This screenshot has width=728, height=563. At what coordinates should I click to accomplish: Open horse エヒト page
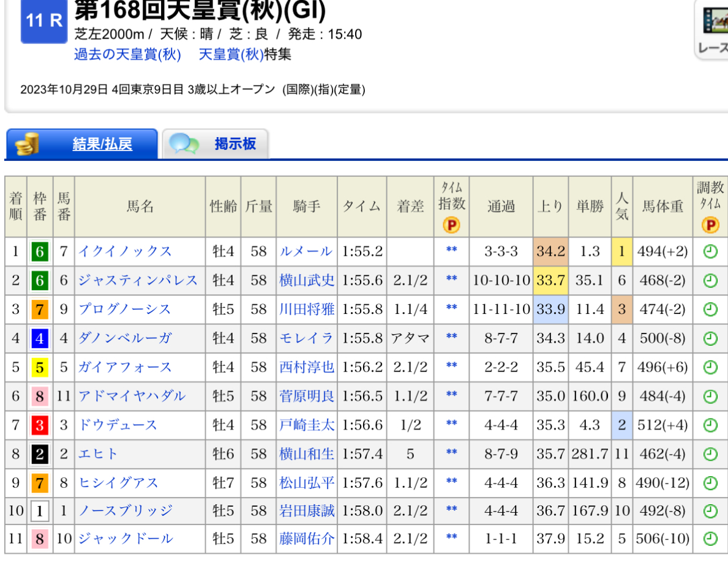click(98, 453)
